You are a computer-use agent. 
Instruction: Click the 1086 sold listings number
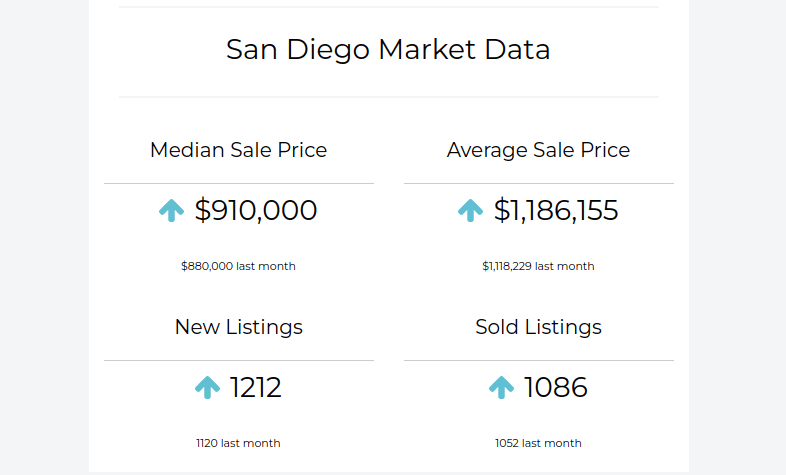(x=556, y=387)
